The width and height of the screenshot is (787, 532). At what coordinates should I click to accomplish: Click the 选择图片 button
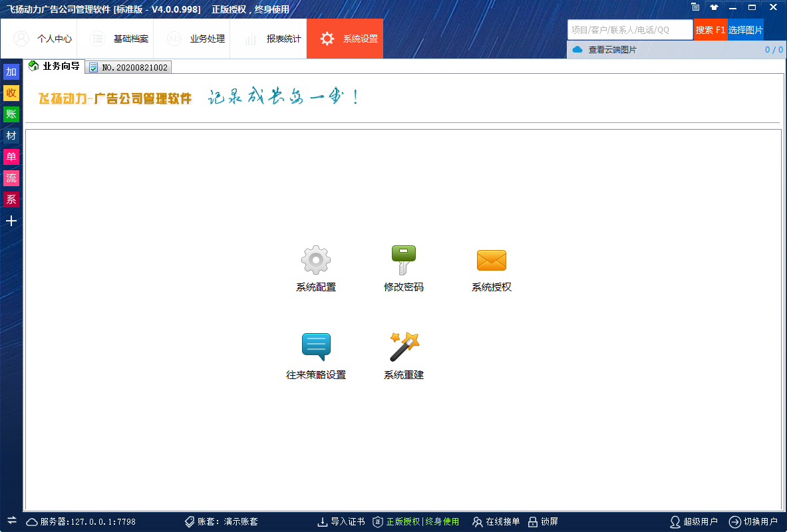[x=745, y=30]
